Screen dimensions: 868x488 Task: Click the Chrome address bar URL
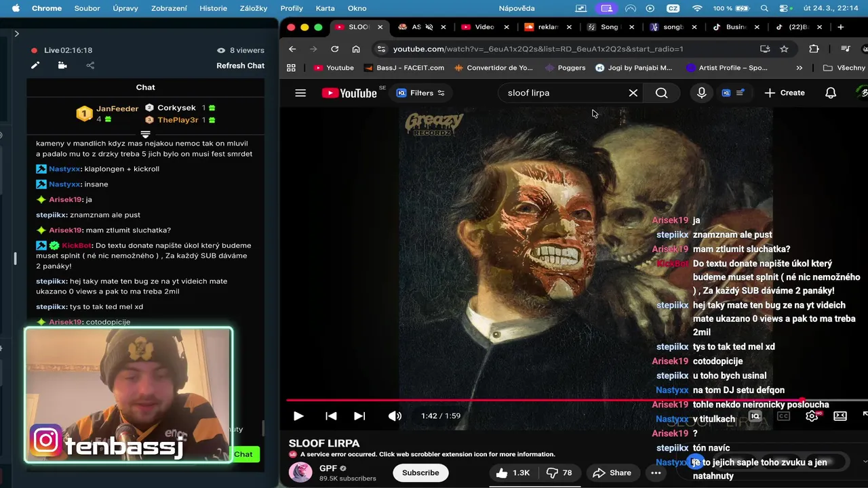coord(538,49)
